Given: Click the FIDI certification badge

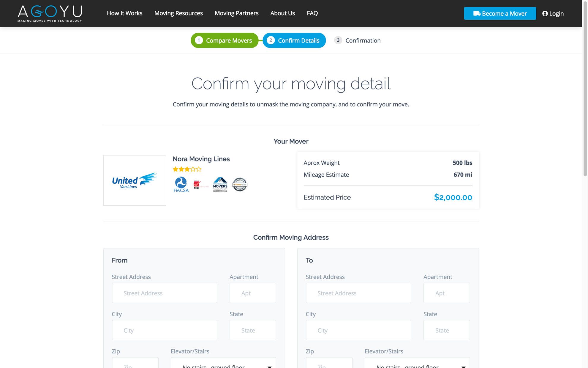Looking at the screenshot, I should click(x=197, y=185).
